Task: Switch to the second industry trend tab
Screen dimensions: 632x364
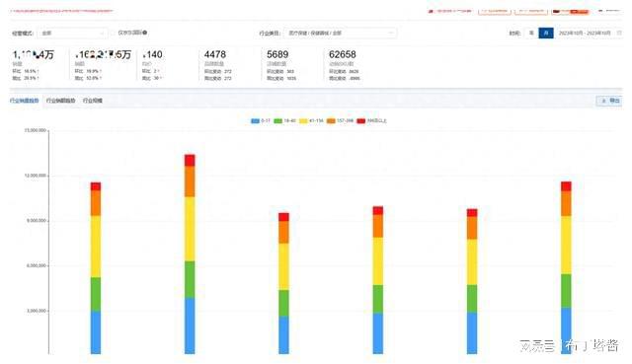Action: (x=60, y=101)
